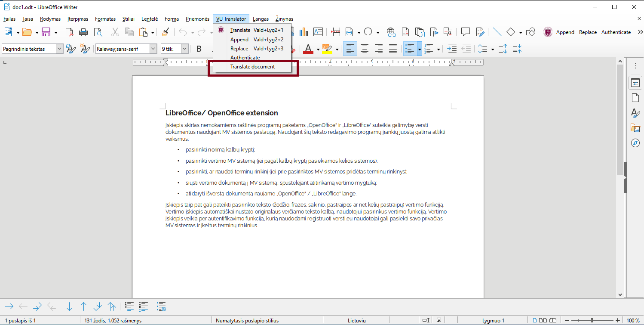This screenshot has height=325, width=644.
Task: Click the Copy icon
Action: click(129, 32)
